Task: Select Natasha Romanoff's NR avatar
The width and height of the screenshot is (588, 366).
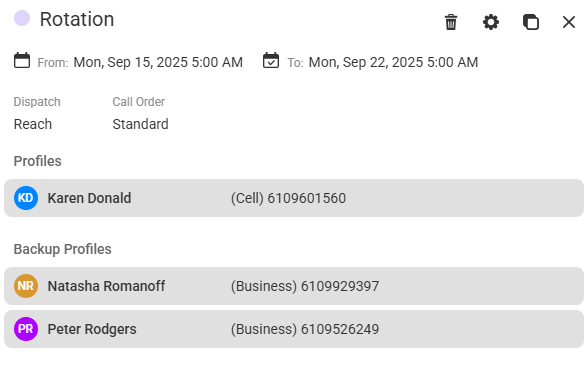Action: click(x=26, y=286)
